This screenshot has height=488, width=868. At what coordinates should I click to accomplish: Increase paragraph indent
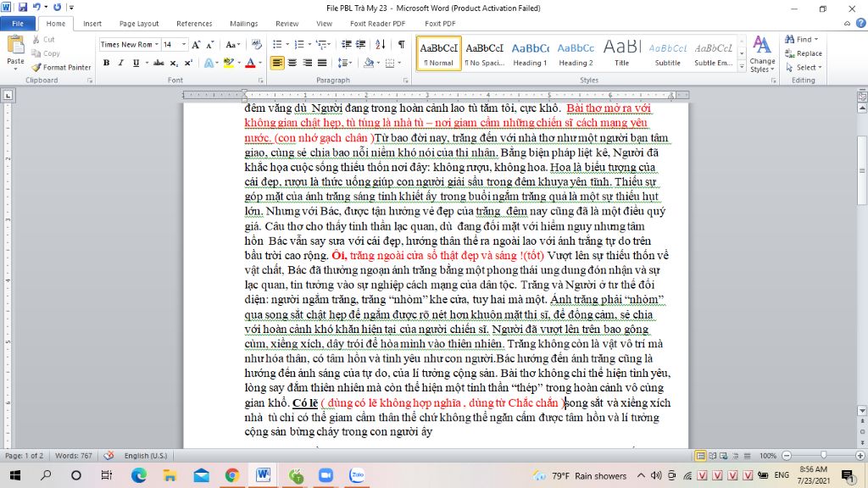coord(360,44)
